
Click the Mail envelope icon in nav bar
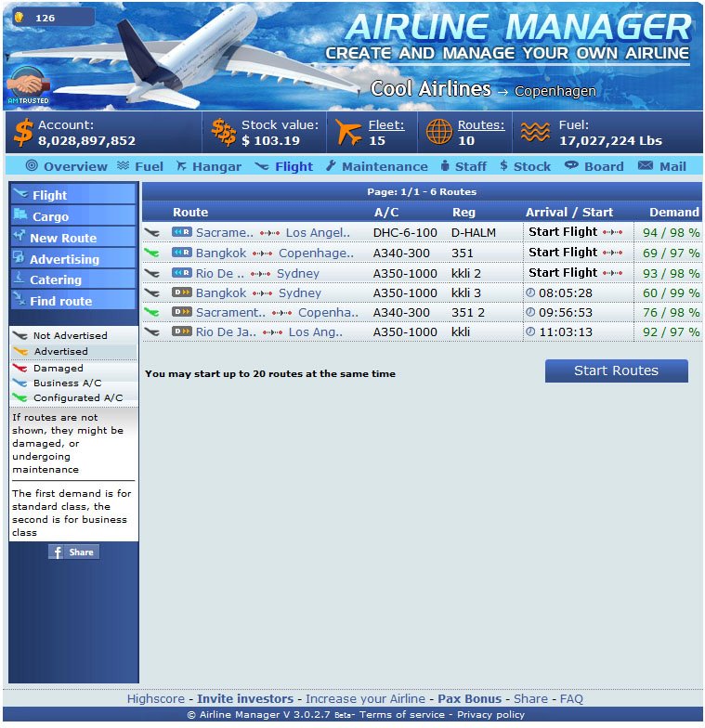(645, 165)
